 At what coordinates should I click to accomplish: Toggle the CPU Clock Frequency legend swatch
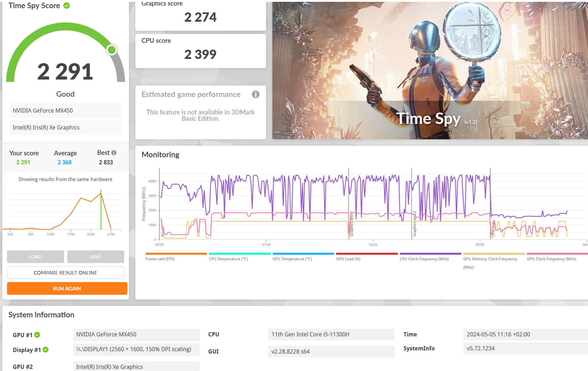point(431,254)
